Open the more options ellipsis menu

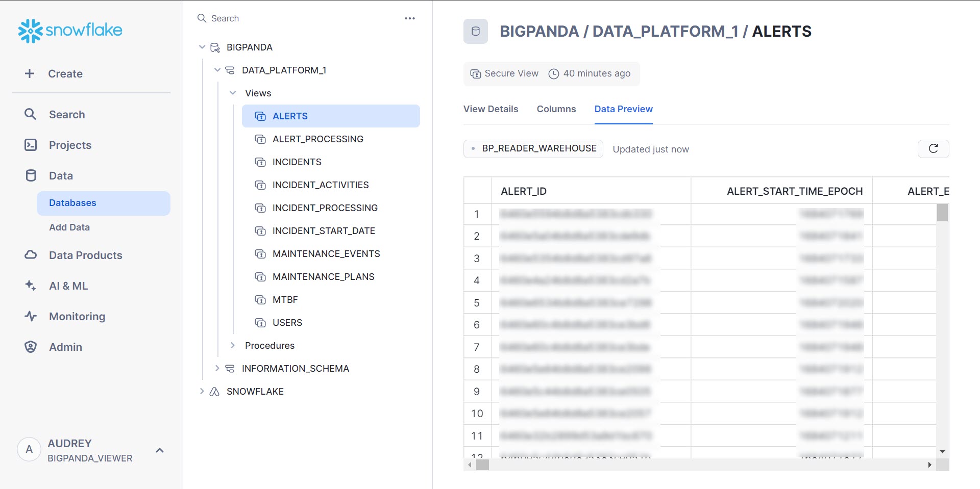click(410, 18)
